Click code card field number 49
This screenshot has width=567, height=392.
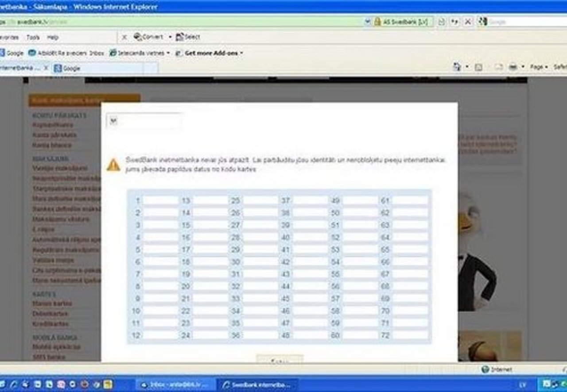pos(360,201)
